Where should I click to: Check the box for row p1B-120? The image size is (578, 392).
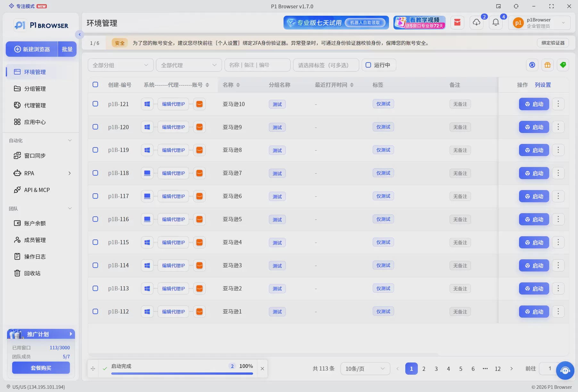pyautogui.click(x=95, y=127)
